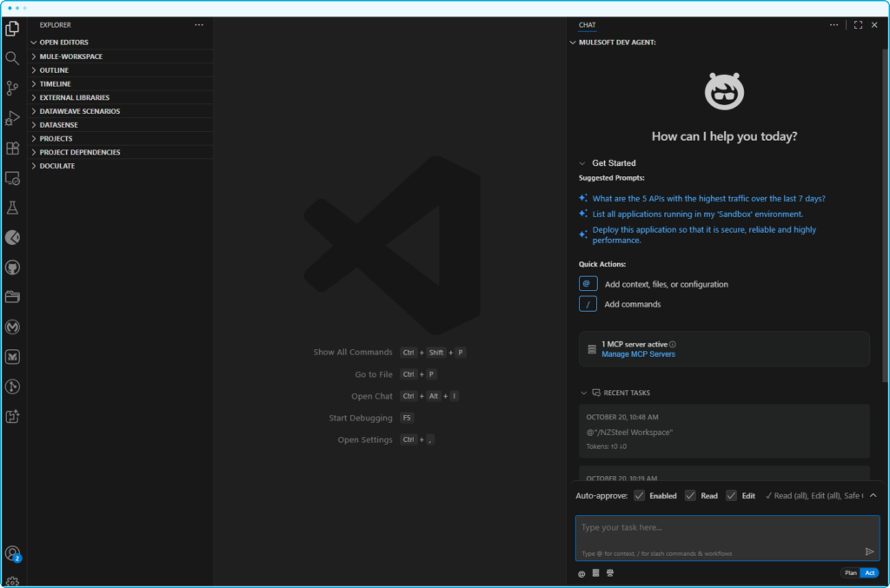
Task: Open the Extensions blocks icon
Action: (12, 148)
